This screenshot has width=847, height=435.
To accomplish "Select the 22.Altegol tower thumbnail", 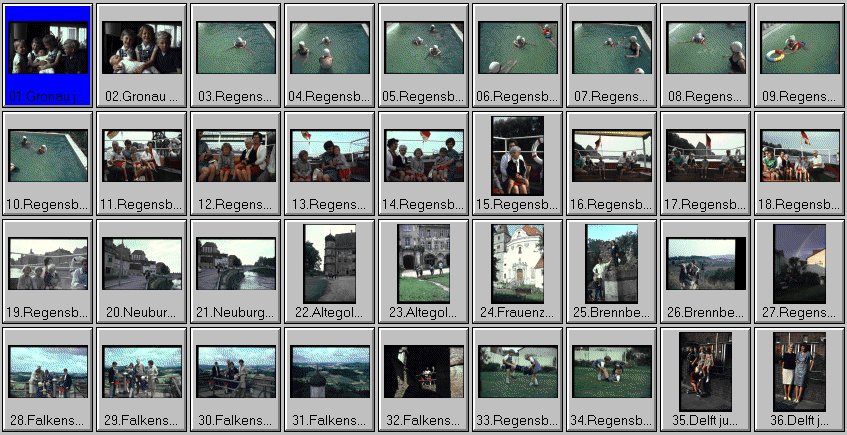I will coord(330,264).
